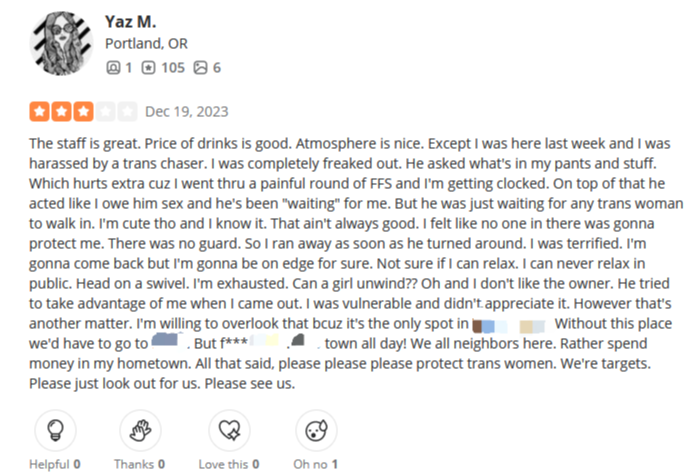The height and width of the screenshot is (473, 697).
Task: Click the second orange rating star
Action: point(61,112)
